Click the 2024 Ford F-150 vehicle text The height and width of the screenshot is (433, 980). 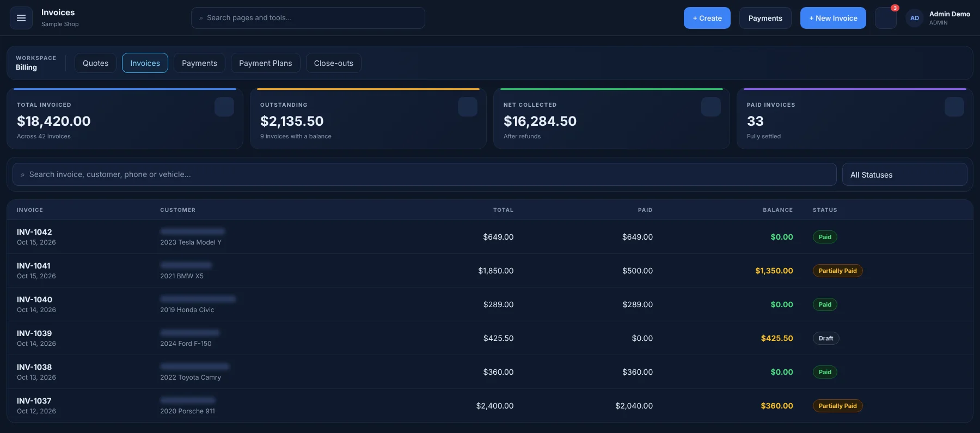(186, 344)
